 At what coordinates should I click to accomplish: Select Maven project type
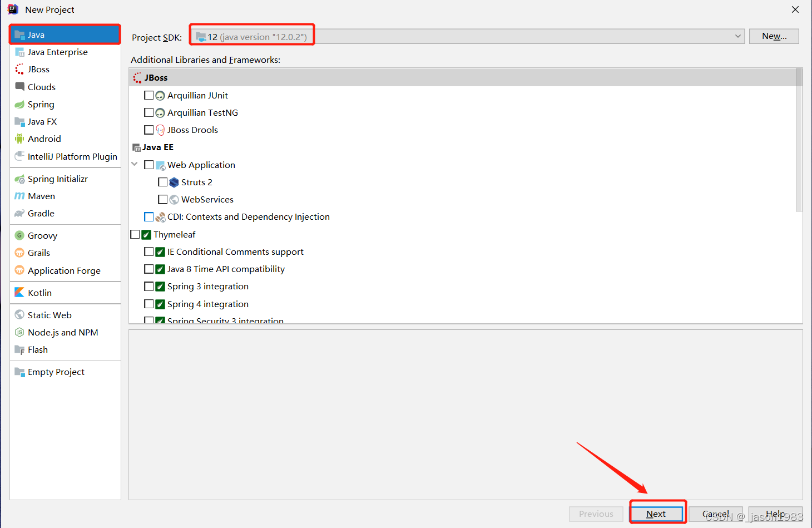click(x=65, y=196)
